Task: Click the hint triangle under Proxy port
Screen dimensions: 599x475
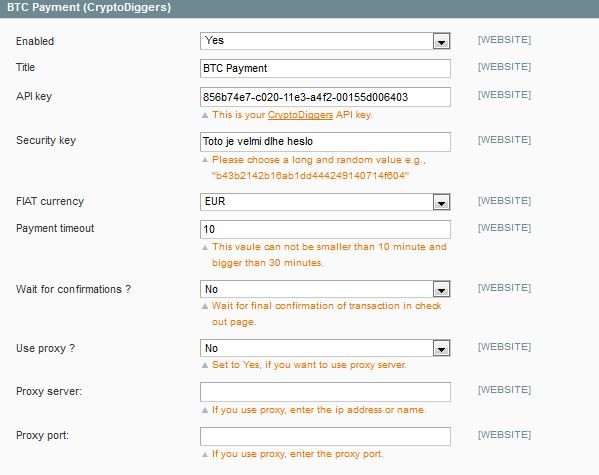Action: tap(205, 454)
